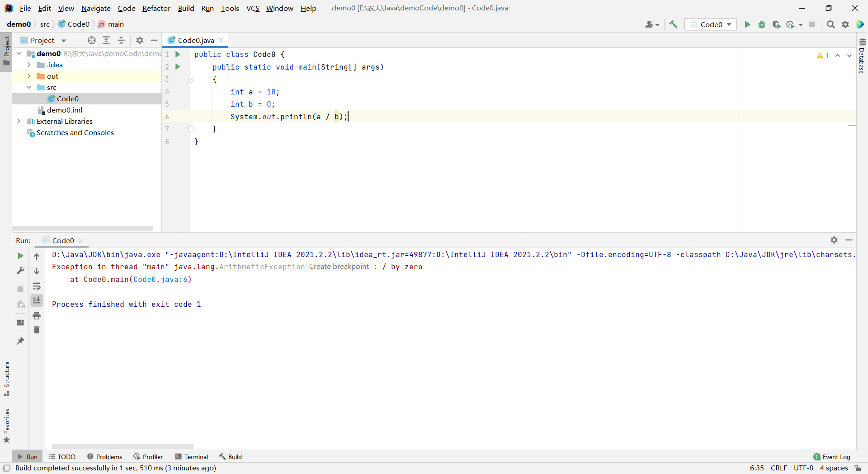Collapse the src folder

click(x=29, y=87)
